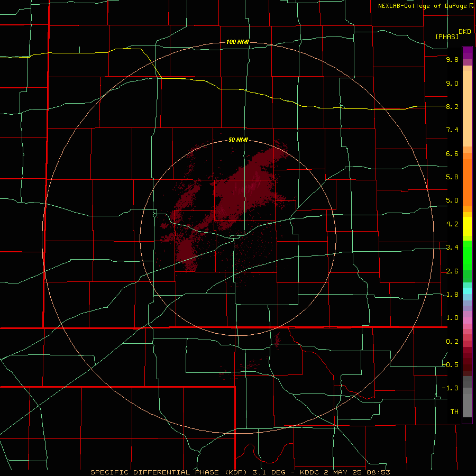Click the cyan color bar segment

[x=467, y=291]
